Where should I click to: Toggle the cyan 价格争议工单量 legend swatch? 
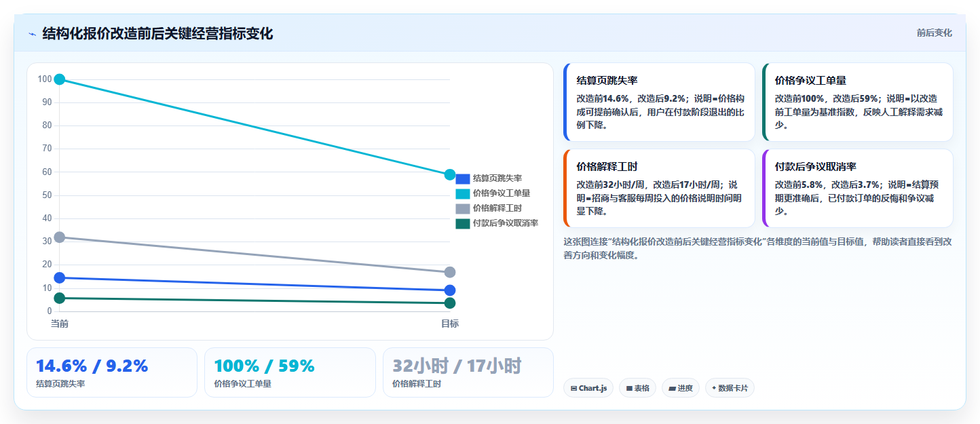tap(462, 193)
